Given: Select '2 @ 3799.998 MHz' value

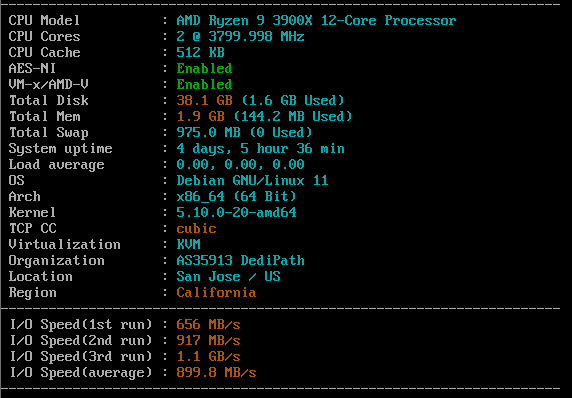Looking at the screenshot, I should click(x=240, y=36).
